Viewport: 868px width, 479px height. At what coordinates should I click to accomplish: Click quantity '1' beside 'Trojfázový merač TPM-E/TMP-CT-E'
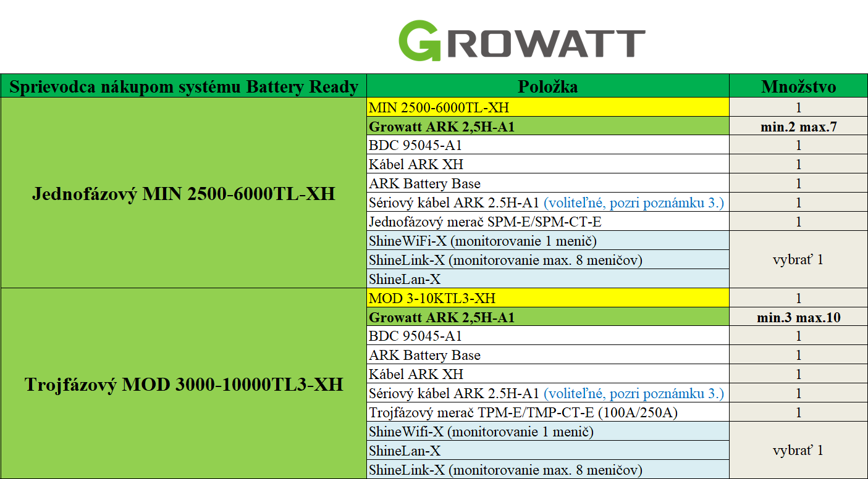pos(798,412)
